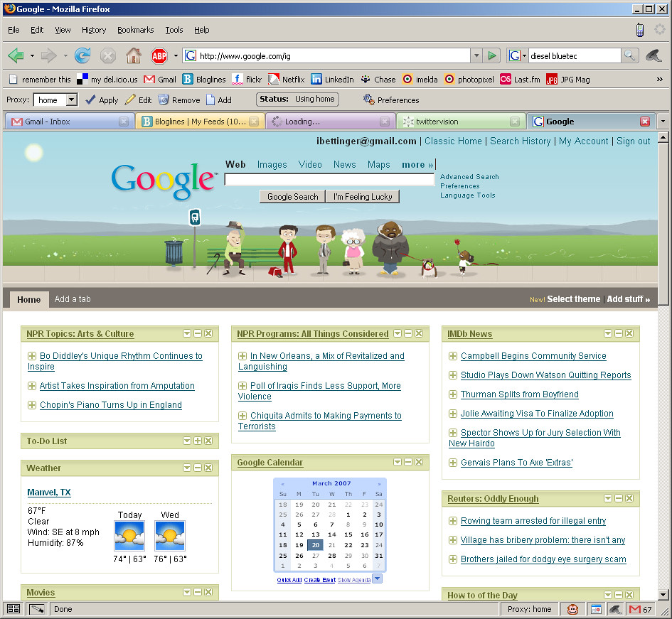Expand the 'more »' menu on the Google page

pos(417,164)
